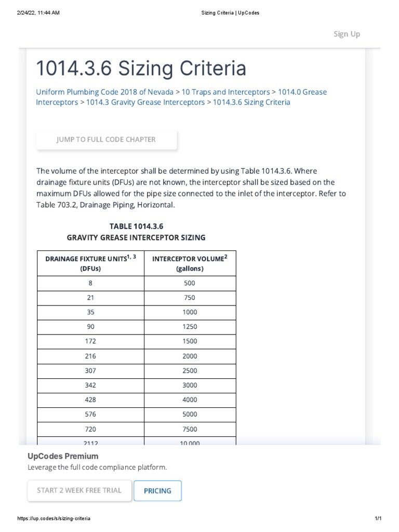Image resolution: width=399 pixels, height=532 pixels.
Task: Select the Interceptor Volume column header
Action: (190, 263)
